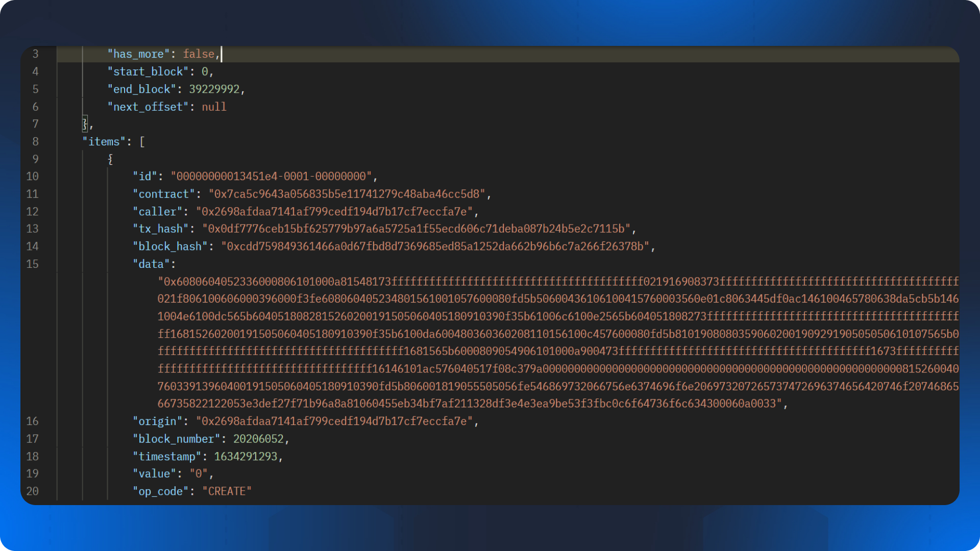
Task: Click the end_block value 39229992
Action: (x=214, y=89)
